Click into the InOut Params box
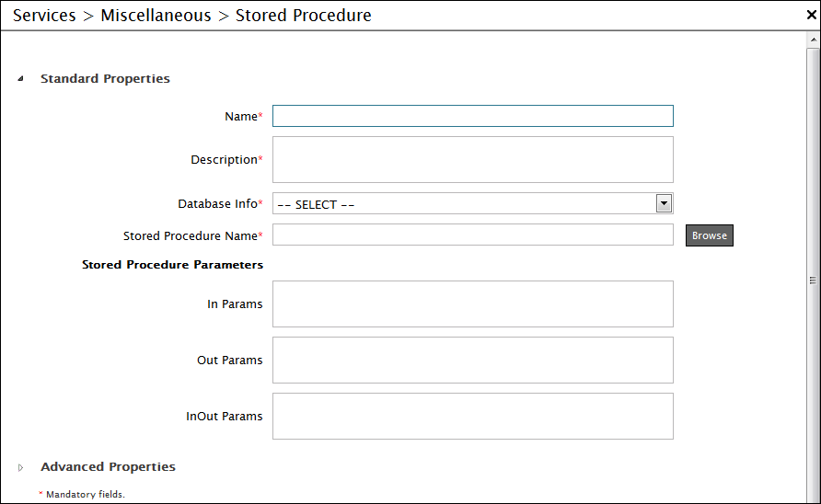Viewport: 821px width, 504px height. point(473,416)
